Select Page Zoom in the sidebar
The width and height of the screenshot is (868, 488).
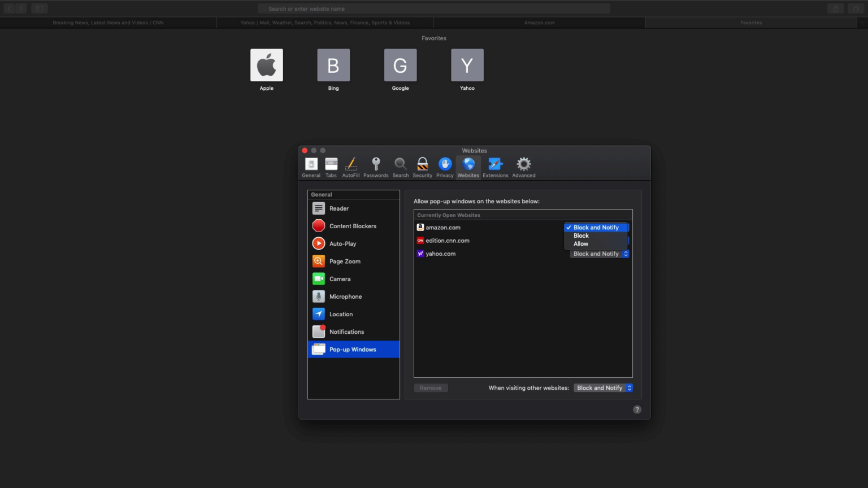(345, 261)
